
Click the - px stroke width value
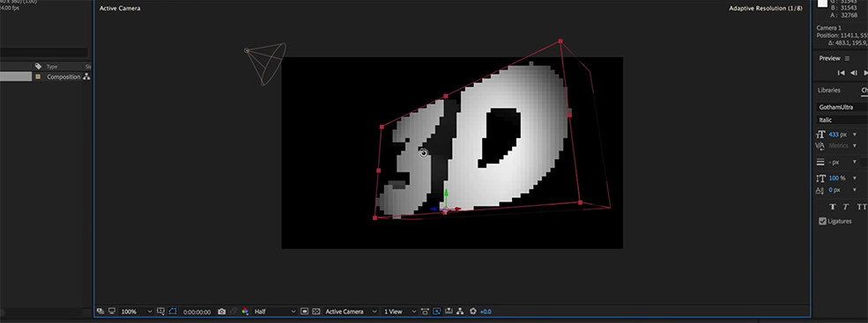pos(835,163)
